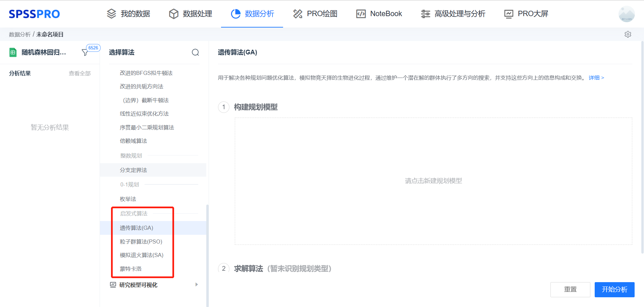Screen dimensions: 644x307
Task: Click the PRO大屏 monitor icon
Action: [x=509, y=14]
